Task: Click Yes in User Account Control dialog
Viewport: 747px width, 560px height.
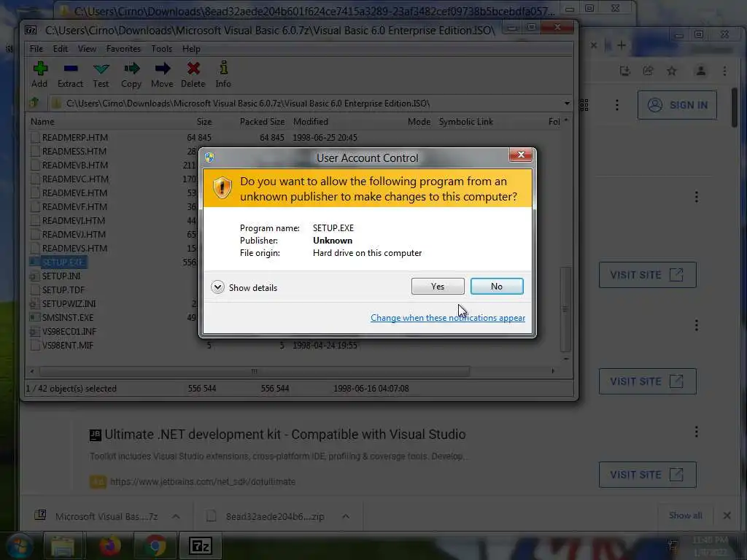Action: [x=438, y=286]
